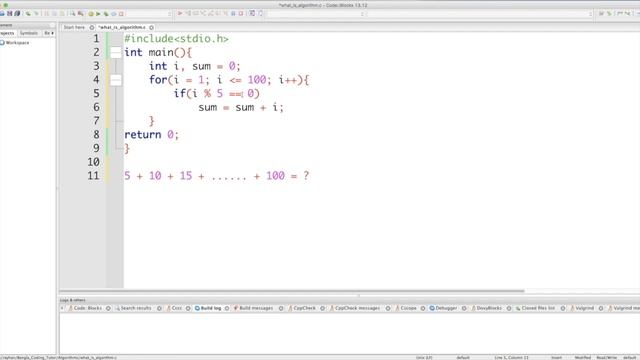Click the line and column status bar entry
The height and width of the screenshot is (360, 640).
511,358
